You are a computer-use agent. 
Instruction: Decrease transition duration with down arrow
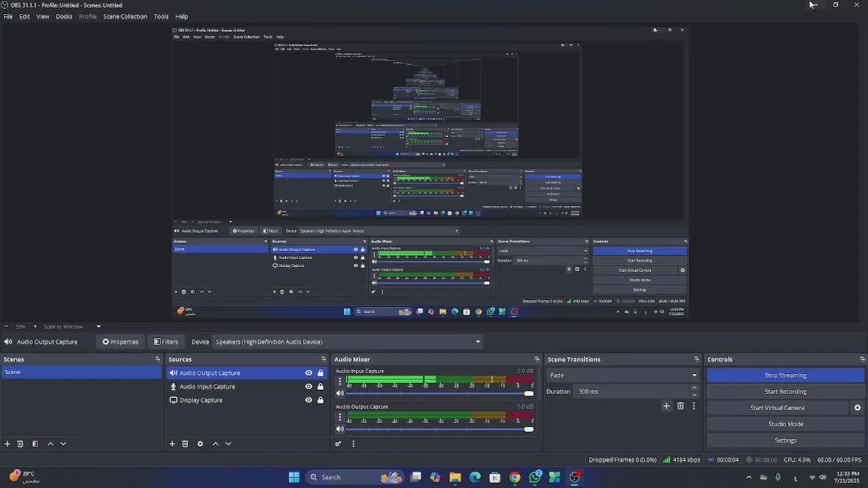[694, 395]
